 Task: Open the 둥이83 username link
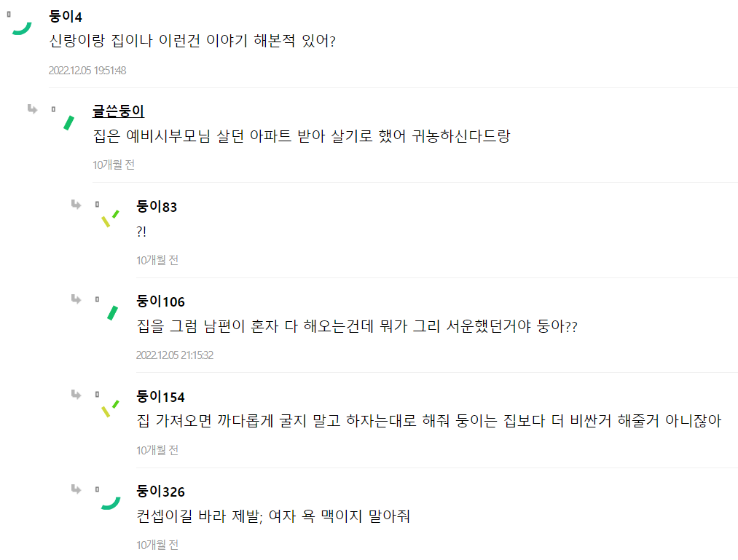point(157,207)
